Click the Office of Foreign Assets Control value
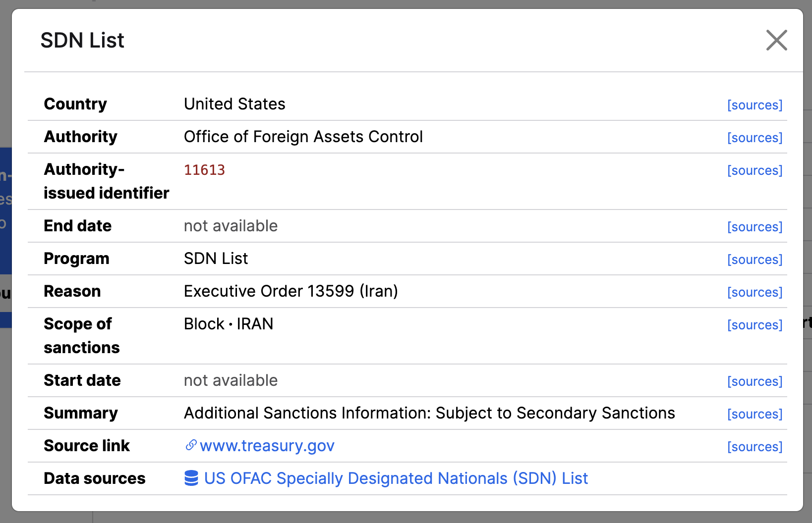This screenshot has width=812, height=523. (303, 137)
